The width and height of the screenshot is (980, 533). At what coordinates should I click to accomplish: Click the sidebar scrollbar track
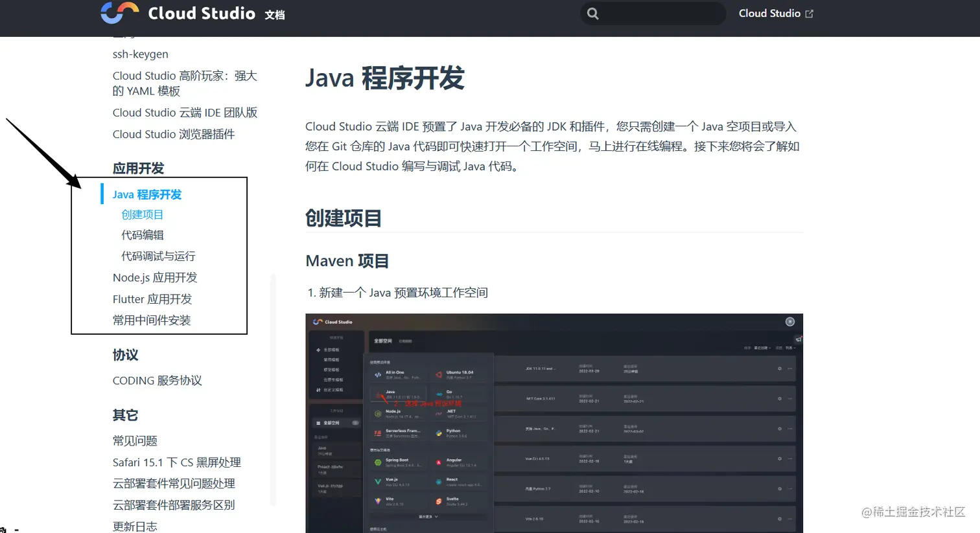click(273, 389)
